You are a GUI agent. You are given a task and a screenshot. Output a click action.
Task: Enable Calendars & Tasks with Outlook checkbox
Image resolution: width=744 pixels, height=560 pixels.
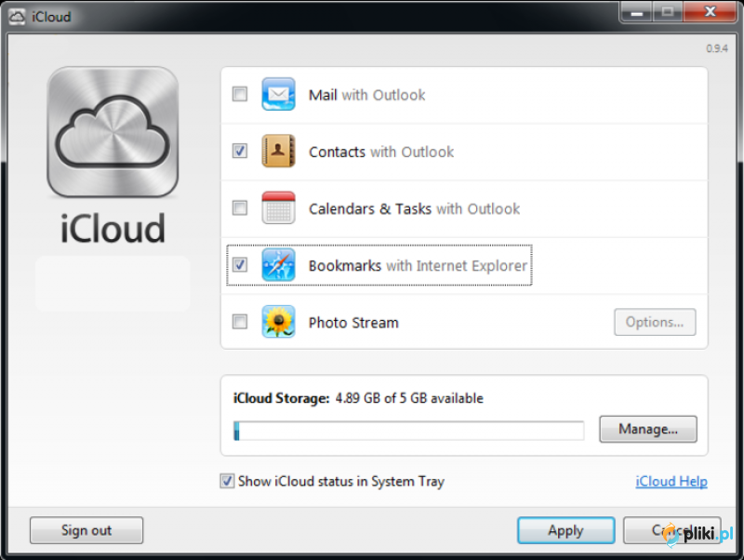point(240,207)
